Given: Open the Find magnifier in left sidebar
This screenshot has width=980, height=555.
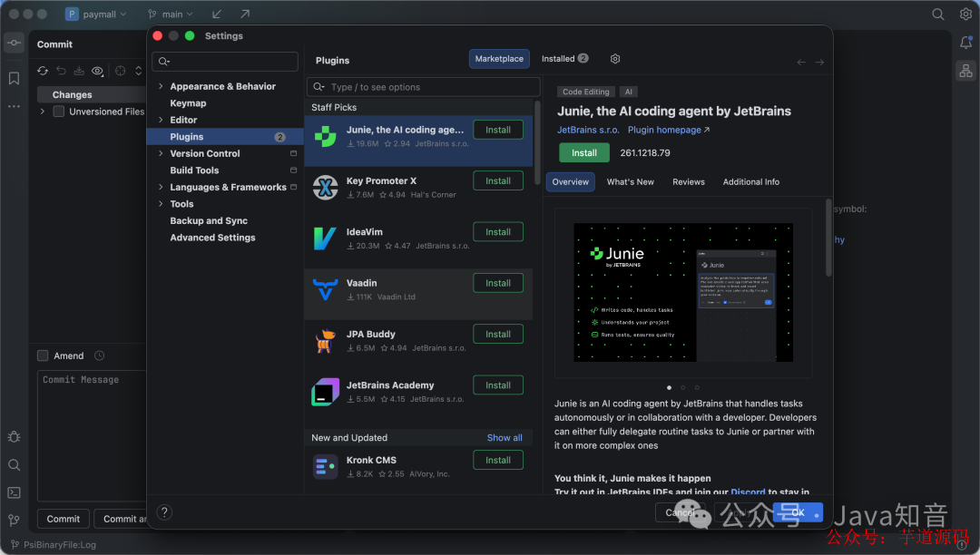Looking at the screenshot, I should [14, 465].
